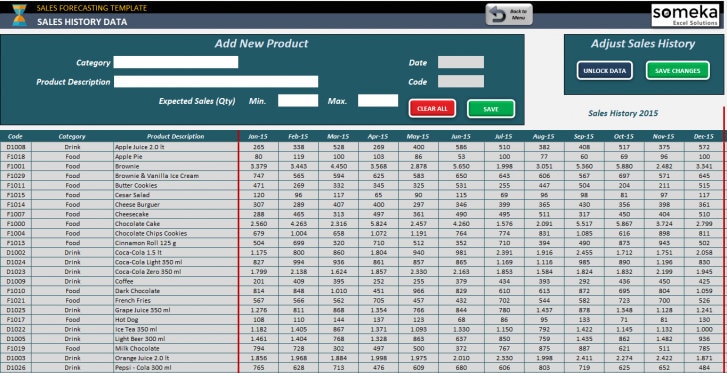Select the Jan-15 column header

coord(258,136)
